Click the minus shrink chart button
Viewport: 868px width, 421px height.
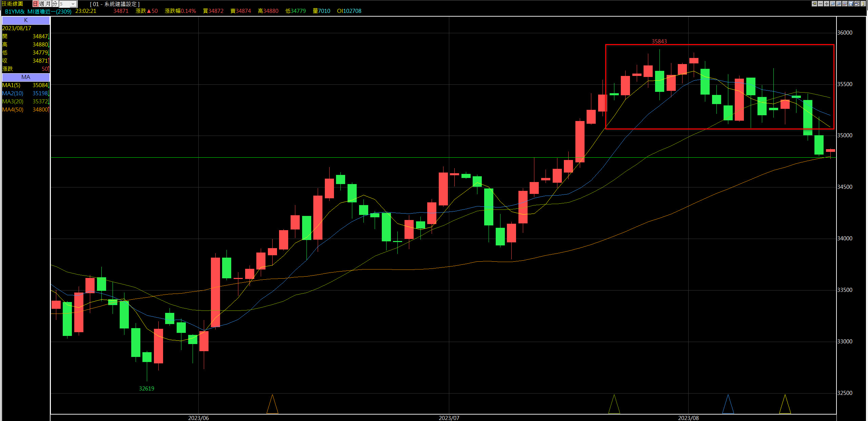[x=821, y=4]
